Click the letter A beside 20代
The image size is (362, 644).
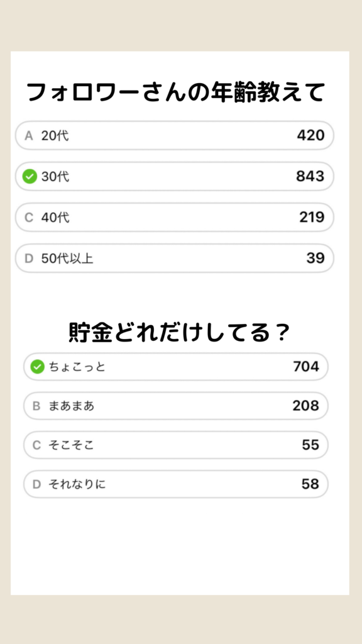pyautogui.click(x=29, y=136)
